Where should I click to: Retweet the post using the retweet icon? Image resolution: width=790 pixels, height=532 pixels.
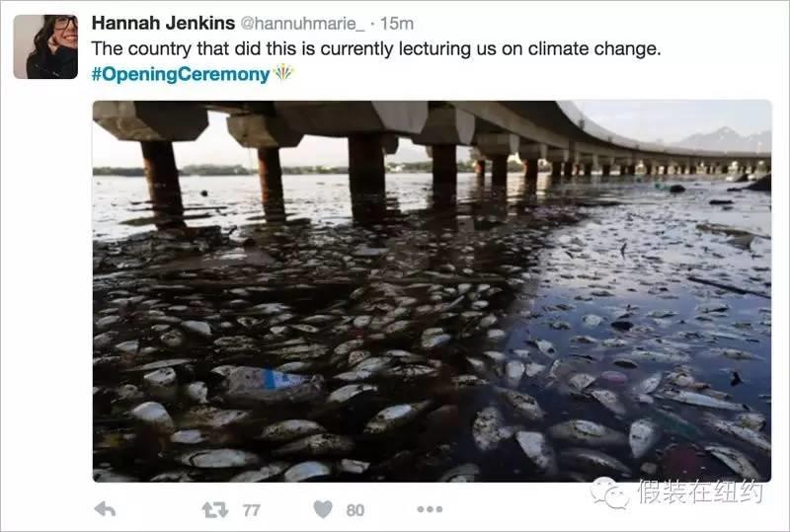point(214,509)
